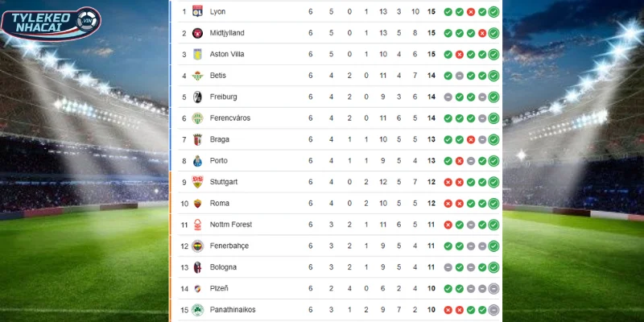Click the Betis club crest

pyautogui.click(x=196, y=76)
